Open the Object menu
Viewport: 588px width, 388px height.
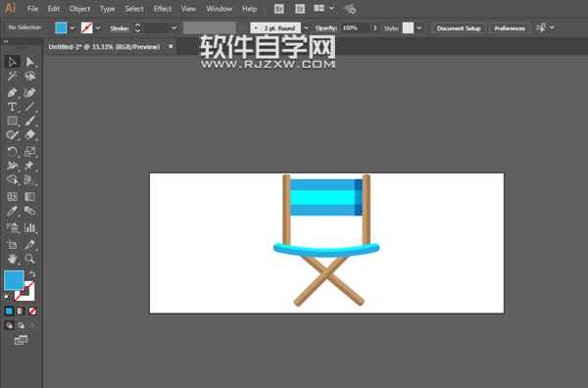79,9
